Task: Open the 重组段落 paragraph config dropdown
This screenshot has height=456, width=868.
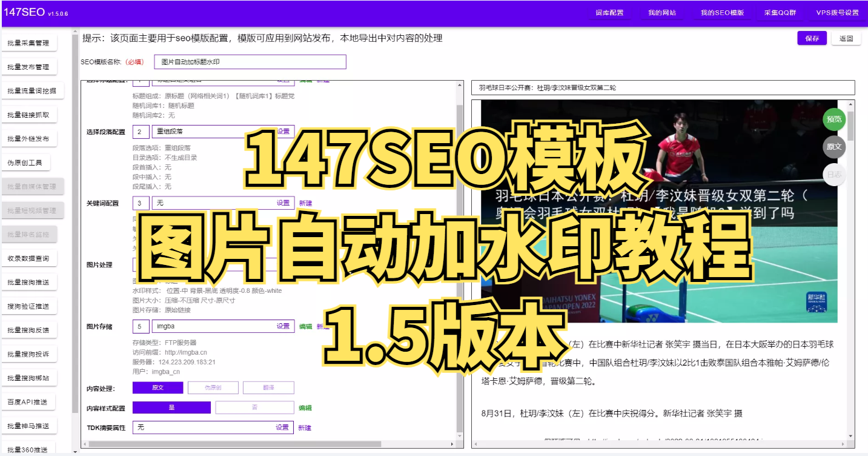Action: tap(223, 132)
